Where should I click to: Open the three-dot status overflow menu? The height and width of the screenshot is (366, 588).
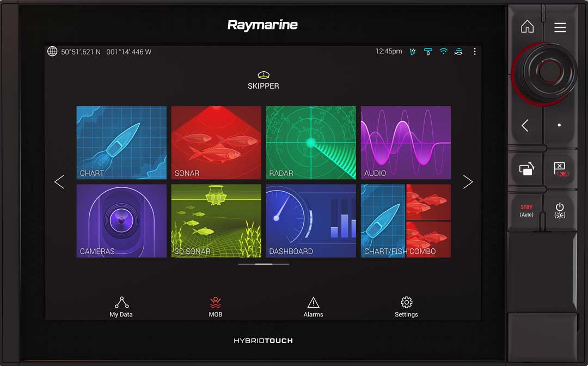coord(475,51)
